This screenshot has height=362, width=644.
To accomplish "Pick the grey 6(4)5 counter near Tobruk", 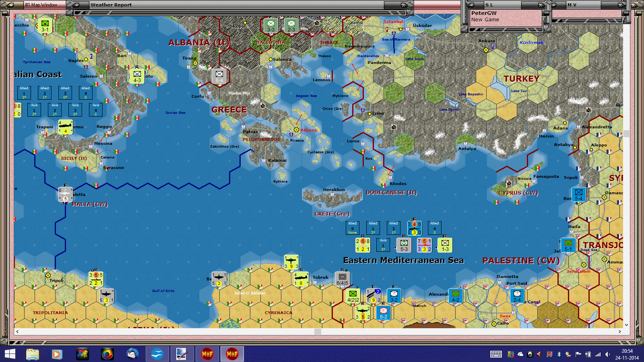I will 342,279.
